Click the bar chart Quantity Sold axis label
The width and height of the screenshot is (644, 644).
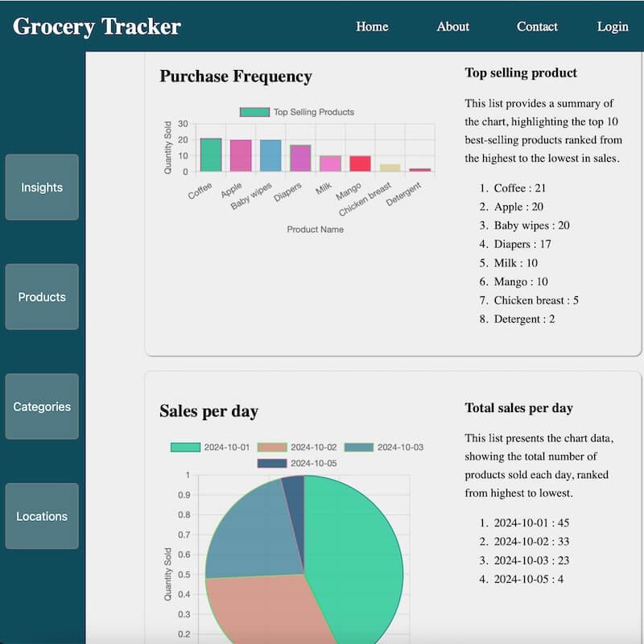point(167,147)
